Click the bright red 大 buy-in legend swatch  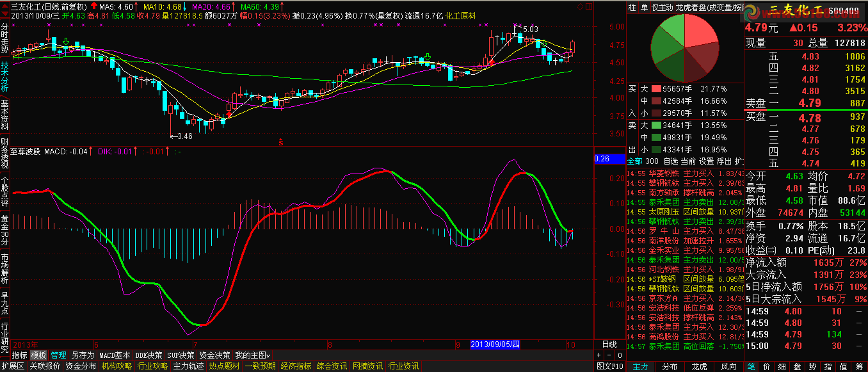(x=656, y=89)
